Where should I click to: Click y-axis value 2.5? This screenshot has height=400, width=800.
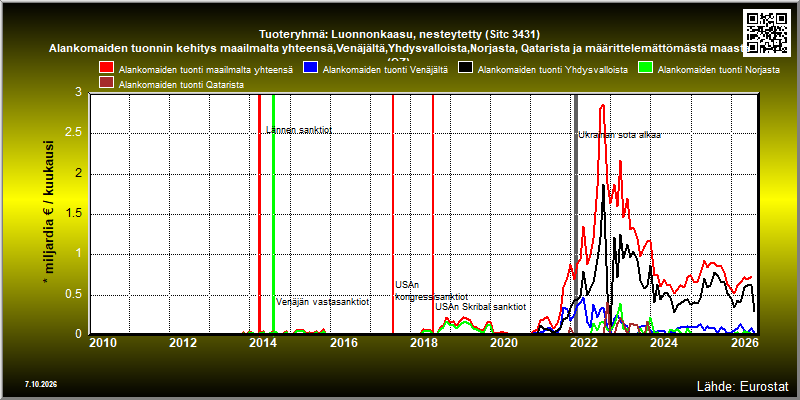pos(73,133)
